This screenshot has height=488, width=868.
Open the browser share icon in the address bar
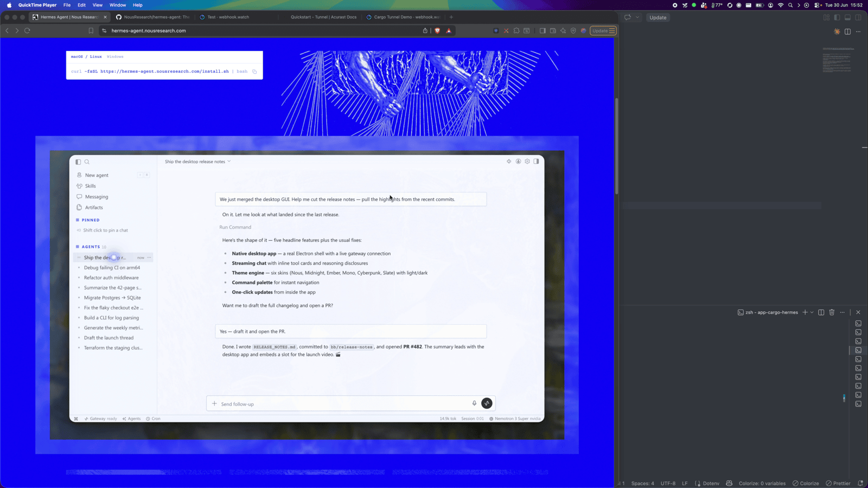(x=425, y=31)
